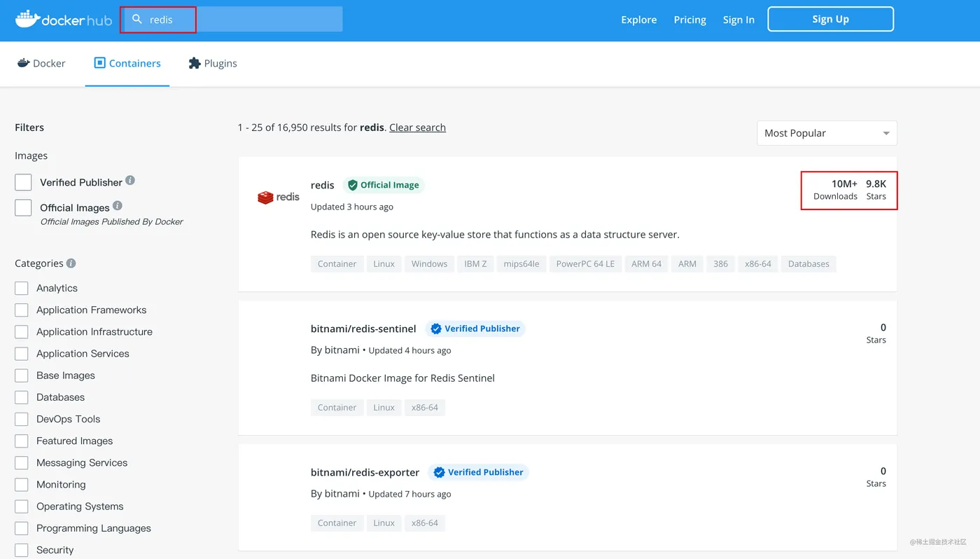Click the ARM tag on redis
Viewport: 980px width, 559px height.
coord(687,264)
